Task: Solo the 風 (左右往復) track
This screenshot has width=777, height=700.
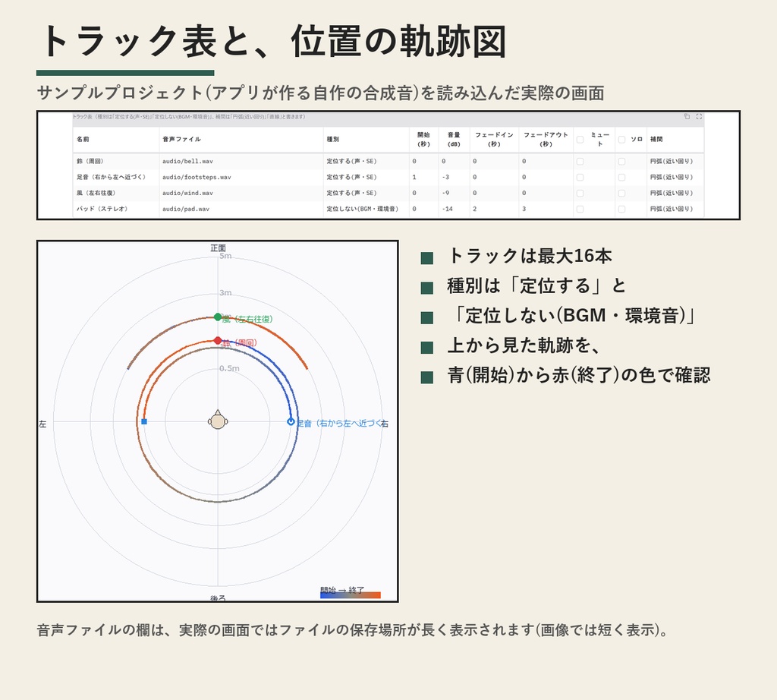Action: [621, 194]
